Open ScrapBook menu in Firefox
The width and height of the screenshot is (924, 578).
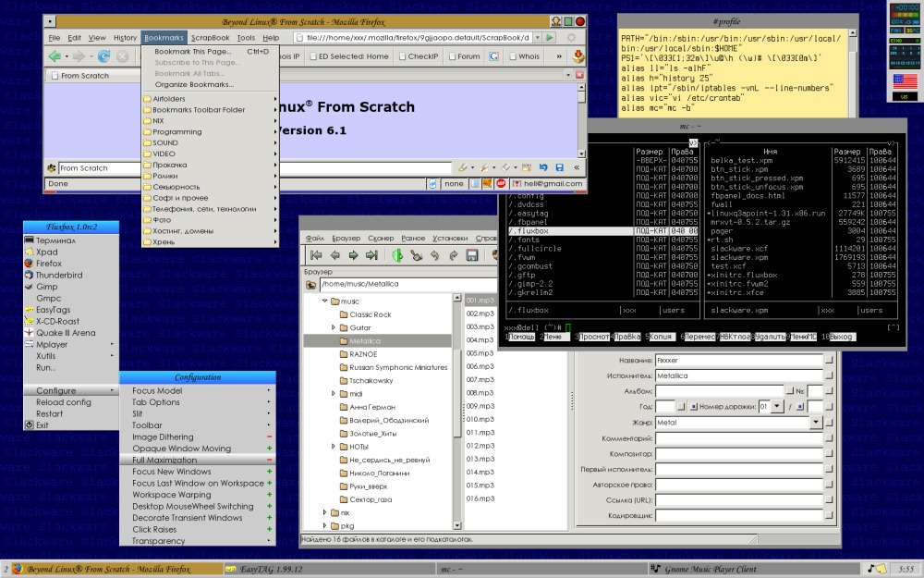tap(210, 37)
